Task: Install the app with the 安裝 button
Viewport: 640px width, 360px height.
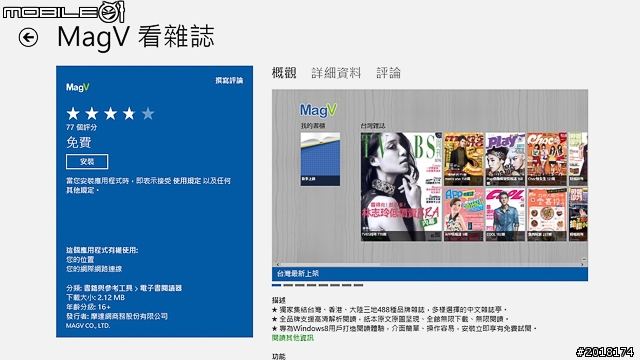Action: point(87,162)
